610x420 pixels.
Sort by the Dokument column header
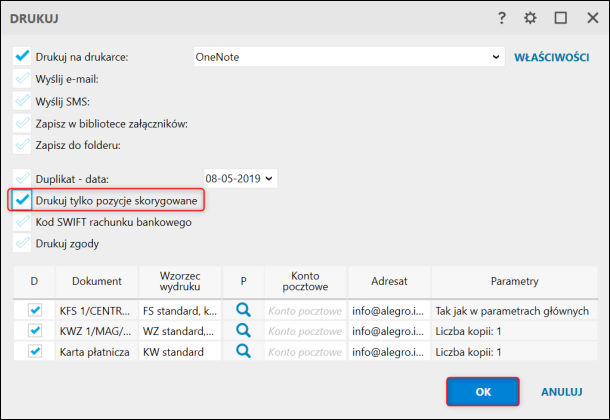[97, 282]
